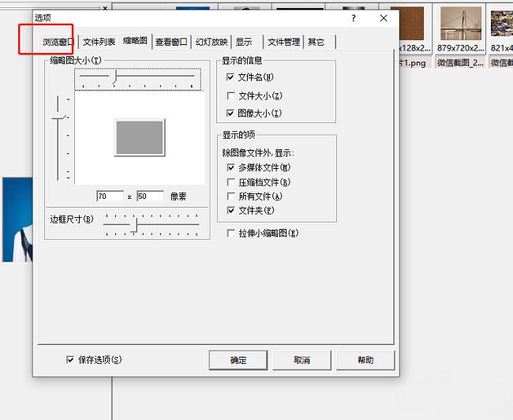Close the 选项 dialog with the X
Screen dimensions: 513x420
[384, 18]
